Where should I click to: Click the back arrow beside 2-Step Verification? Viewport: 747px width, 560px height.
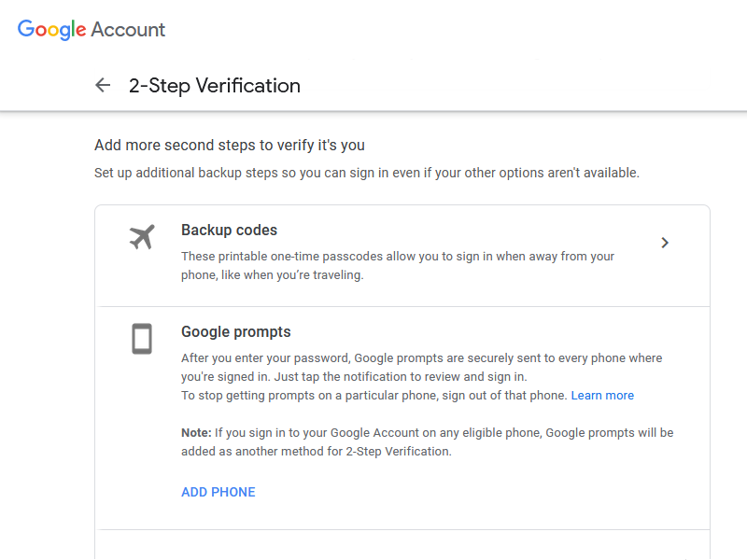[x=103, y=86]
